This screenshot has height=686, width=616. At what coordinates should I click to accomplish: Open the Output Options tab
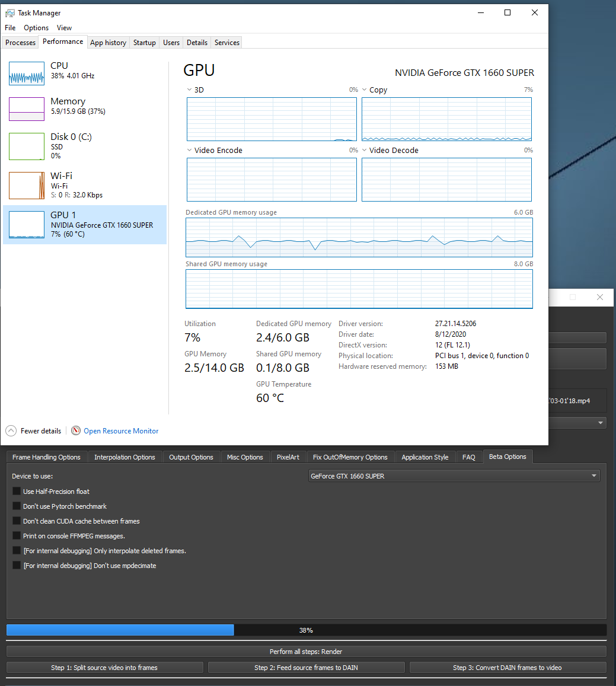(x=191, y=457)
